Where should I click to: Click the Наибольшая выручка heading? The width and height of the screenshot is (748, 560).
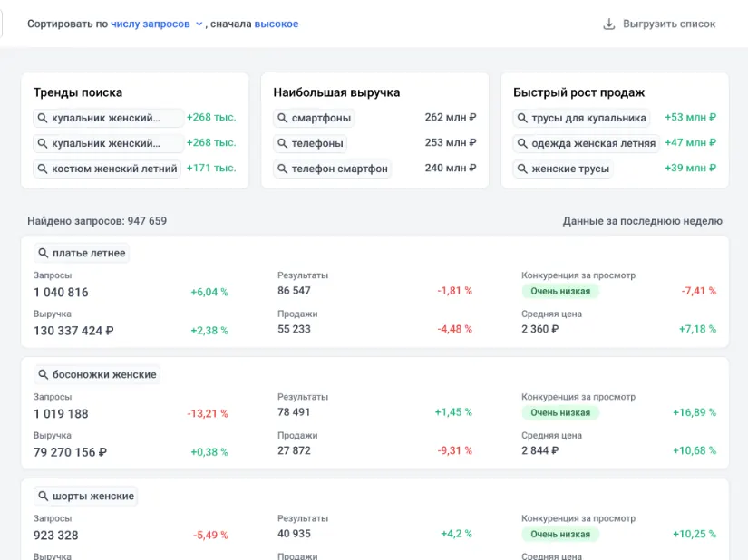336,92
